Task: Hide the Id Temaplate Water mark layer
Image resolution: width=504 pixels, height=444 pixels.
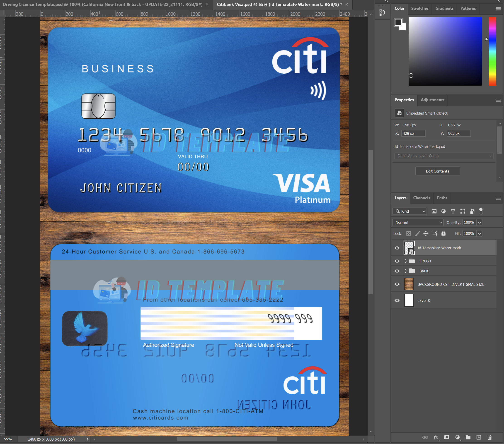Action: (397, 248)
